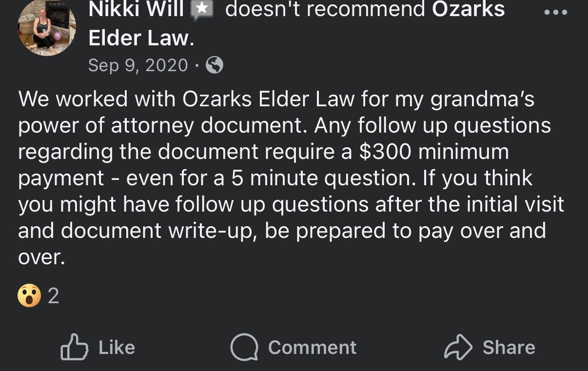Click "Elder Law." on the second header line
The image size is (588, 371).
[x=141, y=38]
